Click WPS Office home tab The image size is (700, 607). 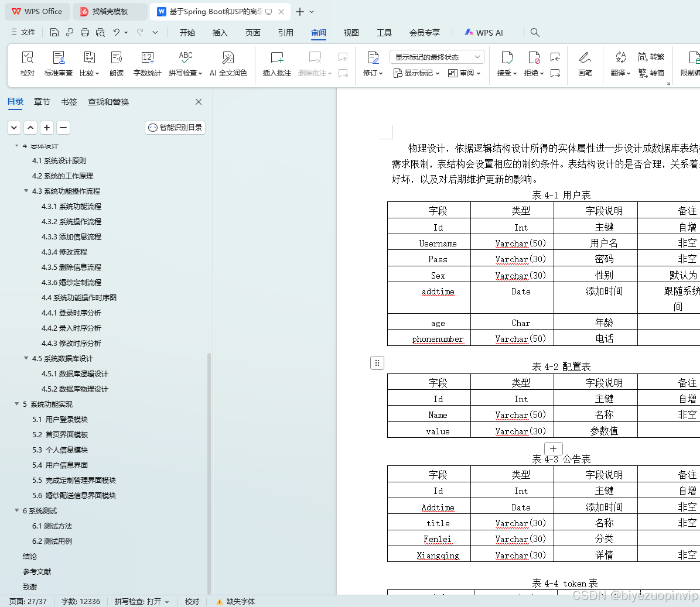click(37, 12)
